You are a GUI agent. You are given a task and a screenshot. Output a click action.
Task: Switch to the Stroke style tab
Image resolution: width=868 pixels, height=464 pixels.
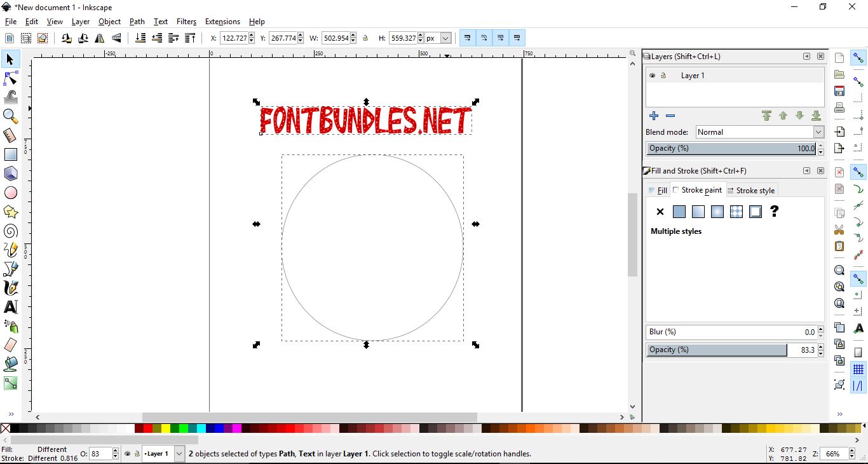[x=752, y=190]
